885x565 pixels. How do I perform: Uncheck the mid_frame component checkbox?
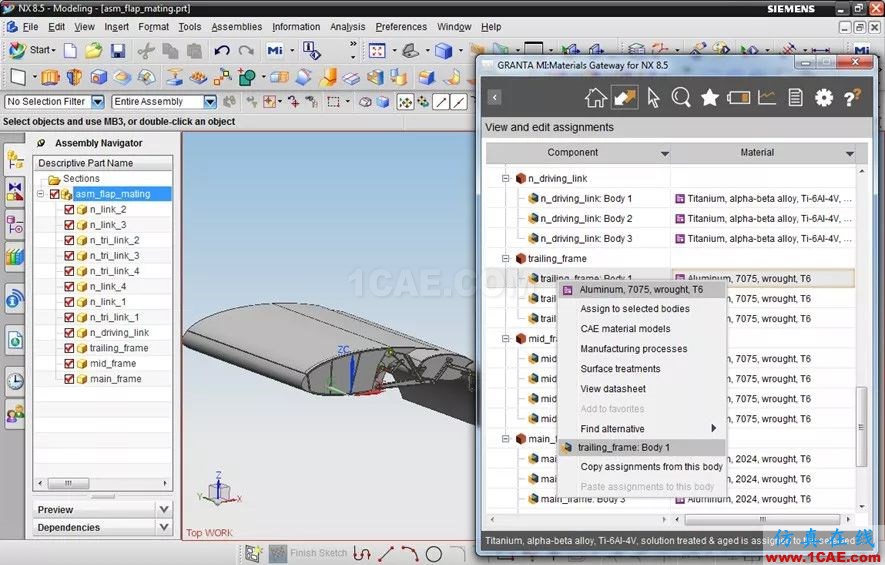pos(69,363)
